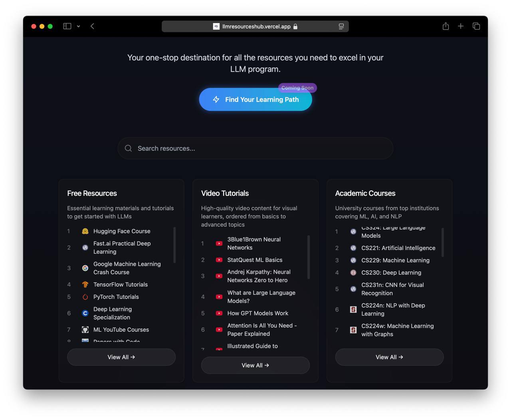This screenshot has width=511, height=420.
Task: Open the sidebar options dropdown chevron
Action: tap(79, 26)
